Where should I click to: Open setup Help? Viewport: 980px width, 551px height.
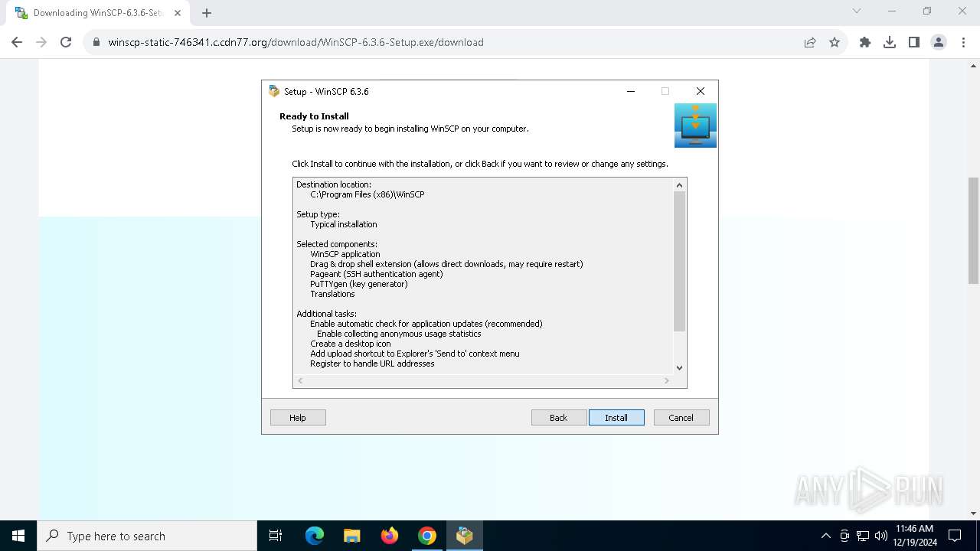click(298, 418)
